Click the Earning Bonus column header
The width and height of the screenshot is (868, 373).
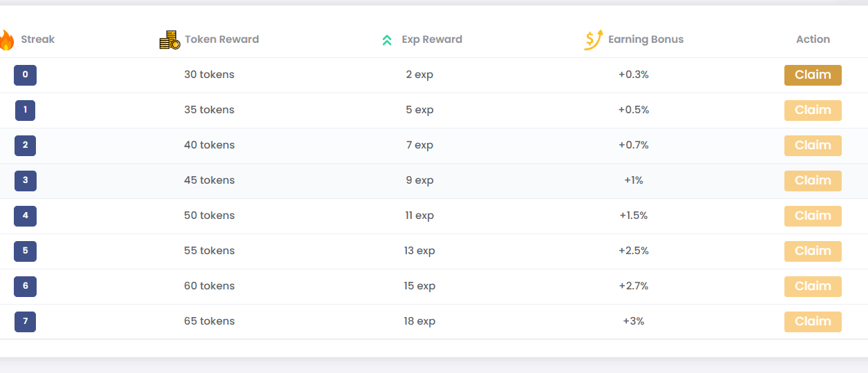tap(645, 39)
